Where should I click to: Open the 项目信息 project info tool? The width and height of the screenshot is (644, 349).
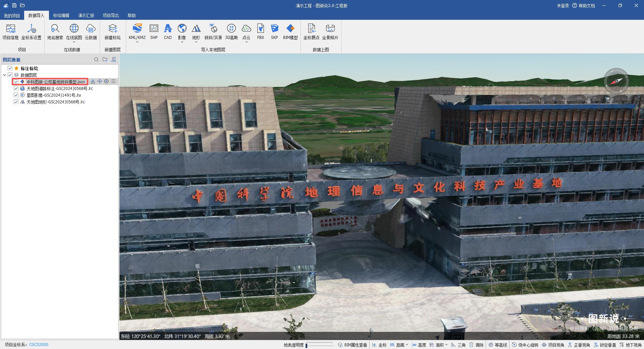click(x=11, y=32)
